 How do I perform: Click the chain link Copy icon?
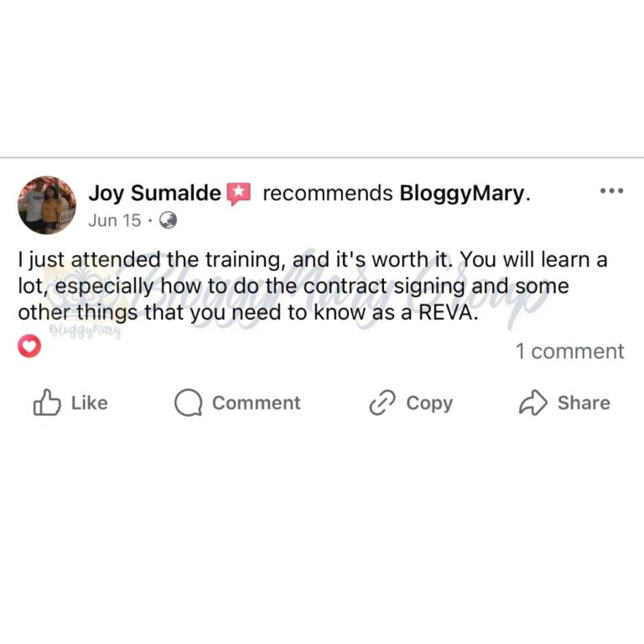pyautogui.click(x=382, y=402)
